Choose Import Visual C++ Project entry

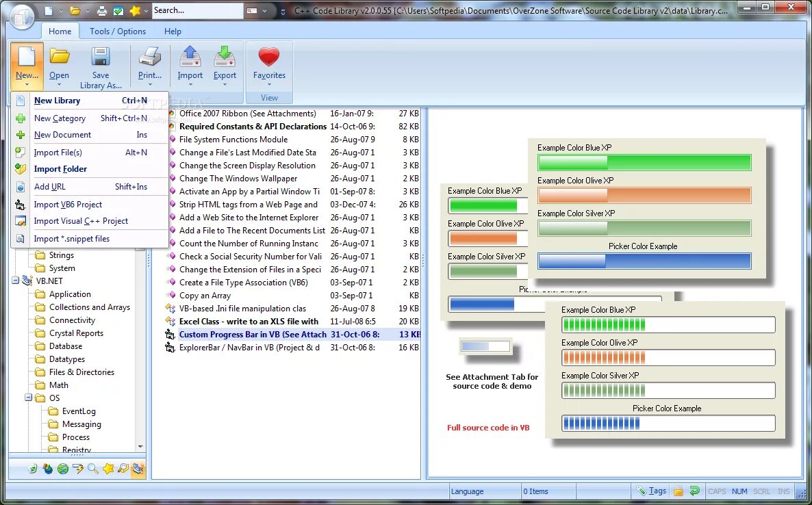90,221
